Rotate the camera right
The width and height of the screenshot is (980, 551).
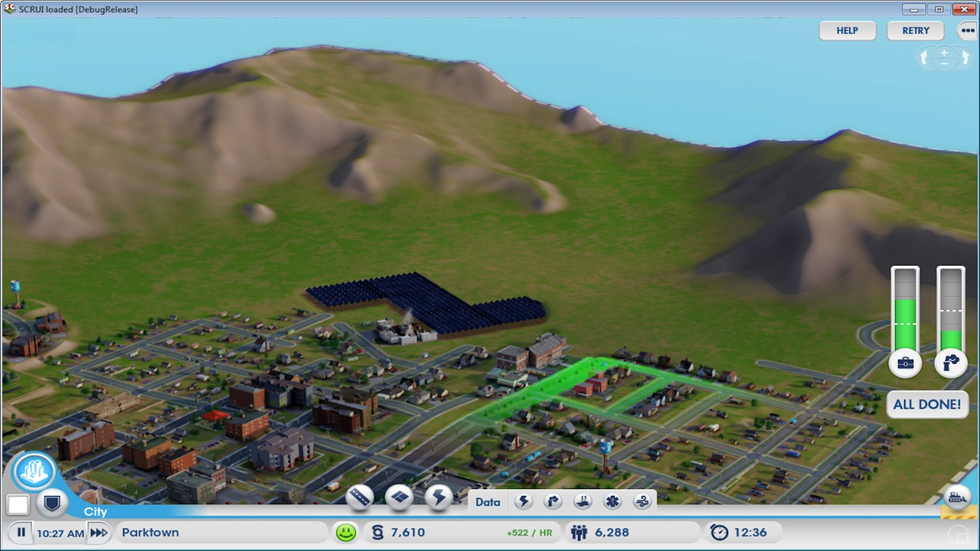coord(965,58)
